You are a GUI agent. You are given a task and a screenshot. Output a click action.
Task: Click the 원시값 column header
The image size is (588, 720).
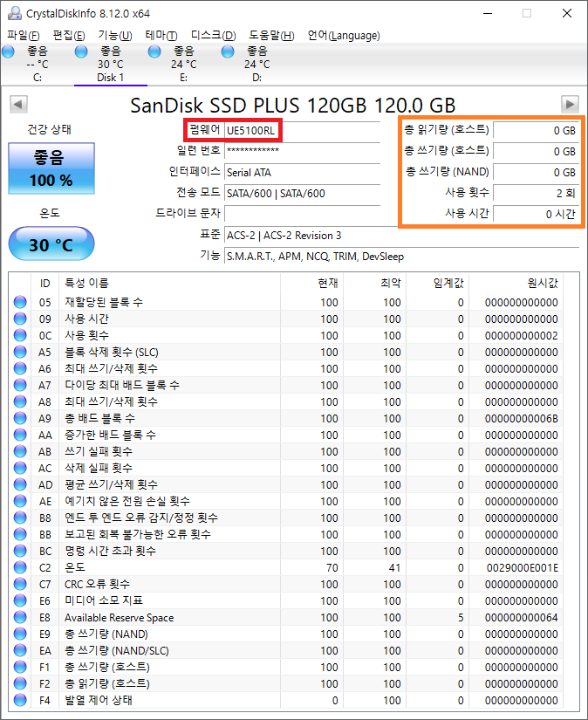pyautogui.click(x=516, y=283)
